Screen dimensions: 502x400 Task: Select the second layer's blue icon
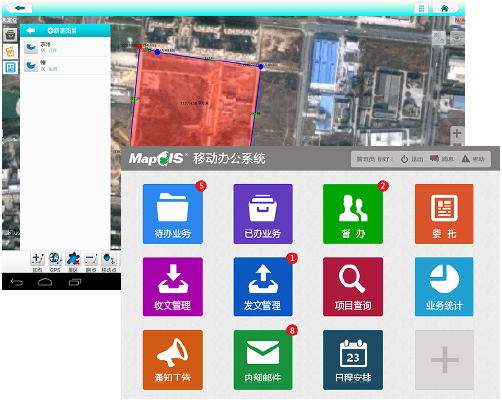31,65
